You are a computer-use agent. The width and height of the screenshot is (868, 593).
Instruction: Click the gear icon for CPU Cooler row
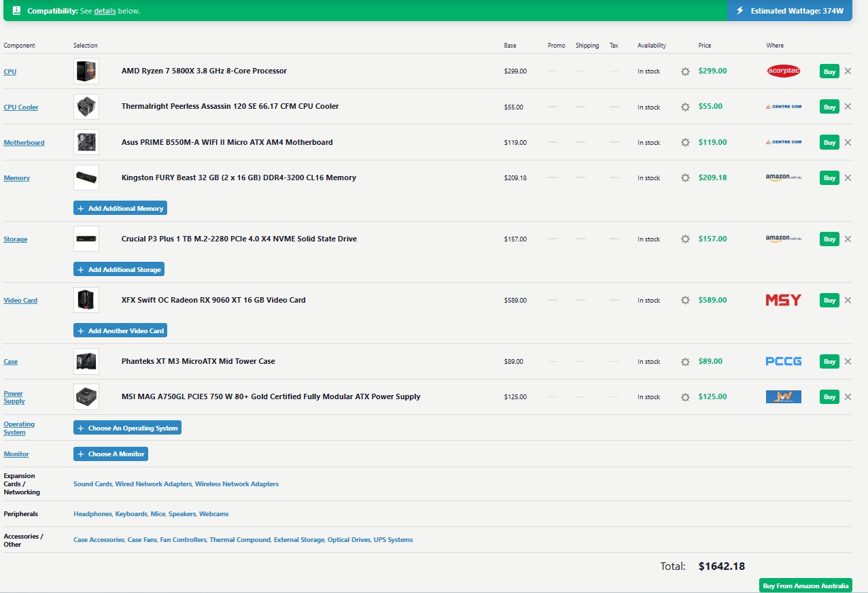(685, 107)
